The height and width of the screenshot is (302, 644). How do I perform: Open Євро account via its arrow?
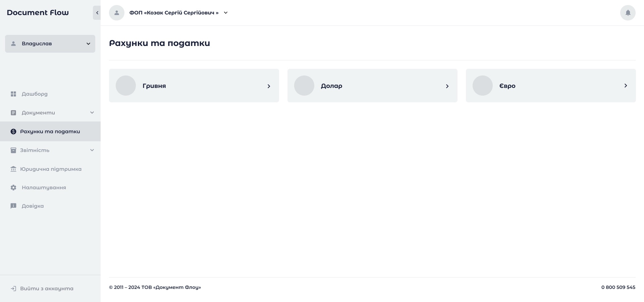[x=626, y=86]
